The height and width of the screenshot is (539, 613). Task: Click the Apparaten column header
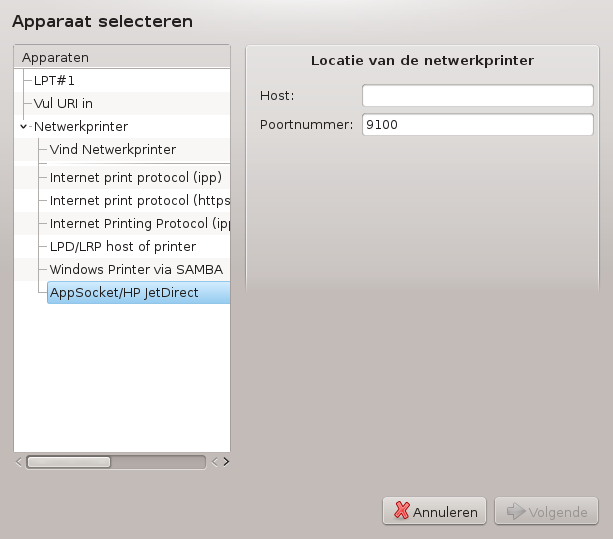click(x=122, y=57)
